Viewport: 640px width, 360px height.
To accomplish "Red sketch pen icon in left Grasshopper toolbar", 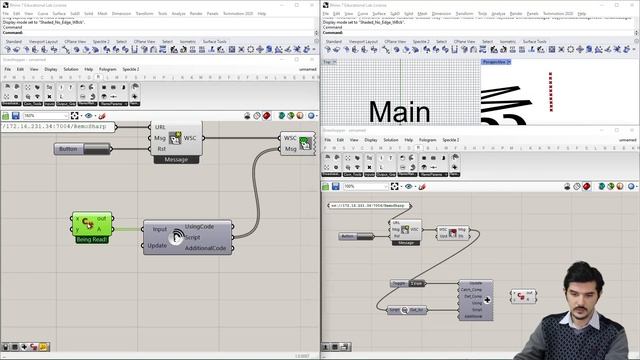I will point(102,116).
